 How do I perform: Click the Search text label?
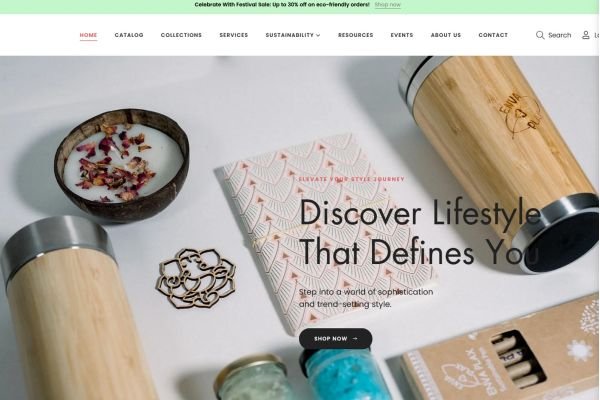tap(559, 35)
